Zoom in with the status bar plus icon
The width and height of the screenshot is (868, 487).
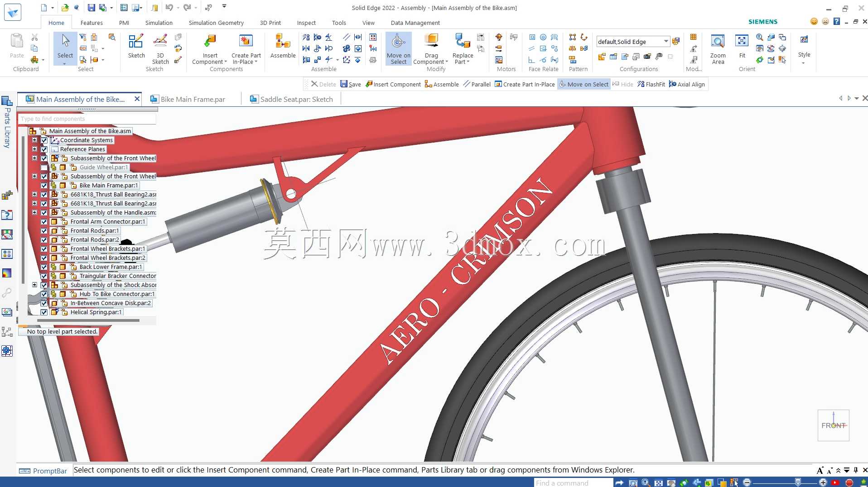[x=823, y=482]
